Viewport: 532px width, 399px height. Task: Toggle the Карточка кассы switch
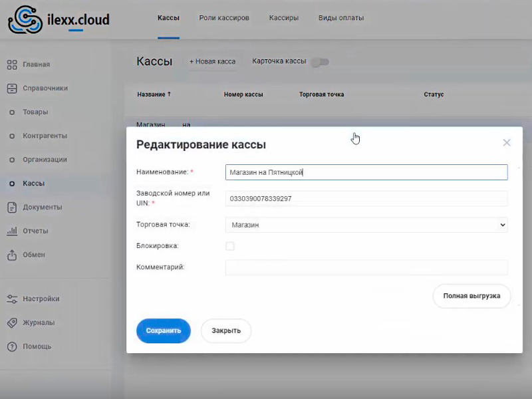[320, 62]
